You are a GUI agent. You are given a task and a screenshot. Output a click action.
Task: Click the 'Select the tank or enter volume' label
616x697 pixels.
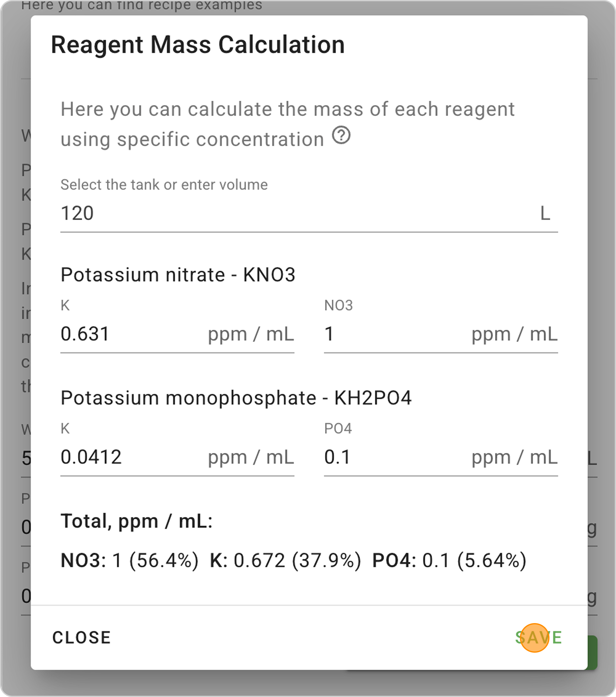click(164, 185)
